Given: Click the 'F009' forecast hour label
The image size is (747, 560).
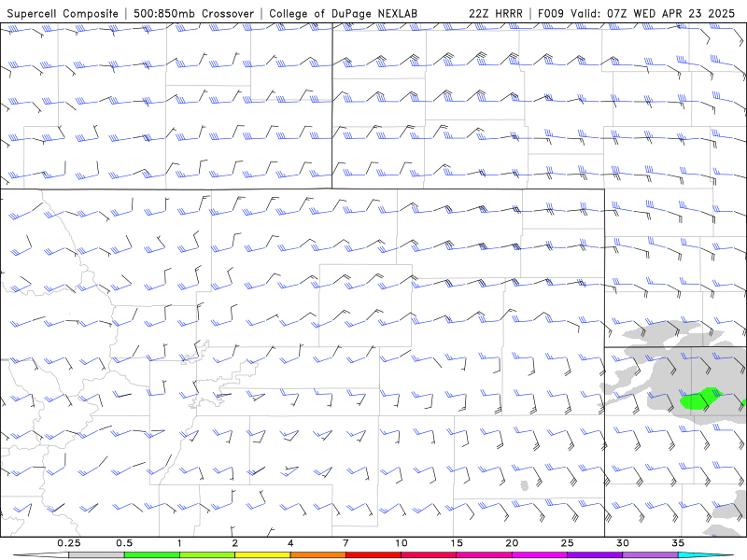Looking at the screenshot, I should tap(552, 14).
